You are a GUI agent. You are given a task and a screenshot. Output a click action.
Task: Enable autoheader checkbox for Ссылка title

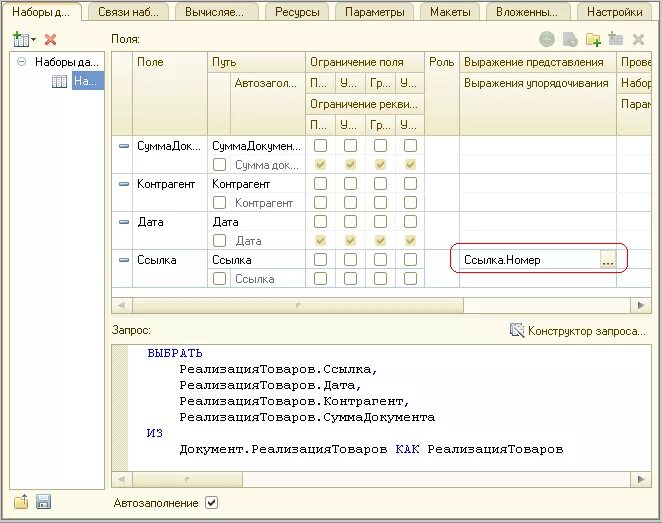pos(219,279)
